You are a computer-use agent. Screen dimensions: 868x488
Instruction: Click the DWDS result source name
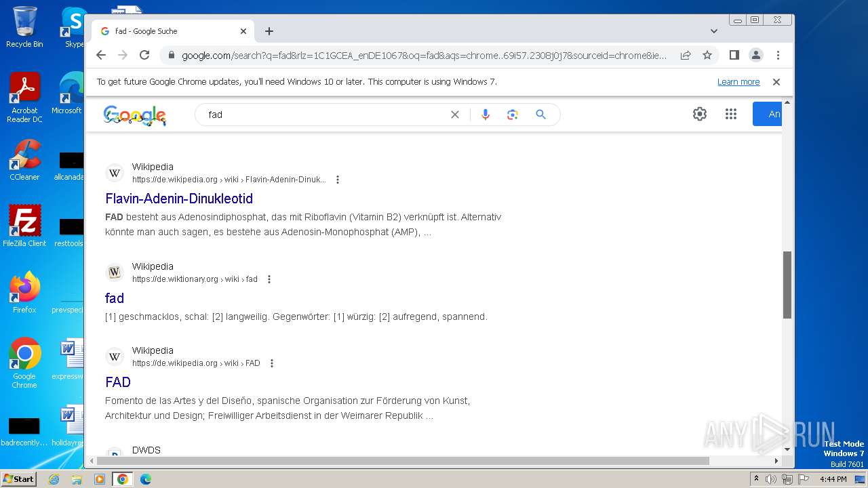tap(146, 450)
